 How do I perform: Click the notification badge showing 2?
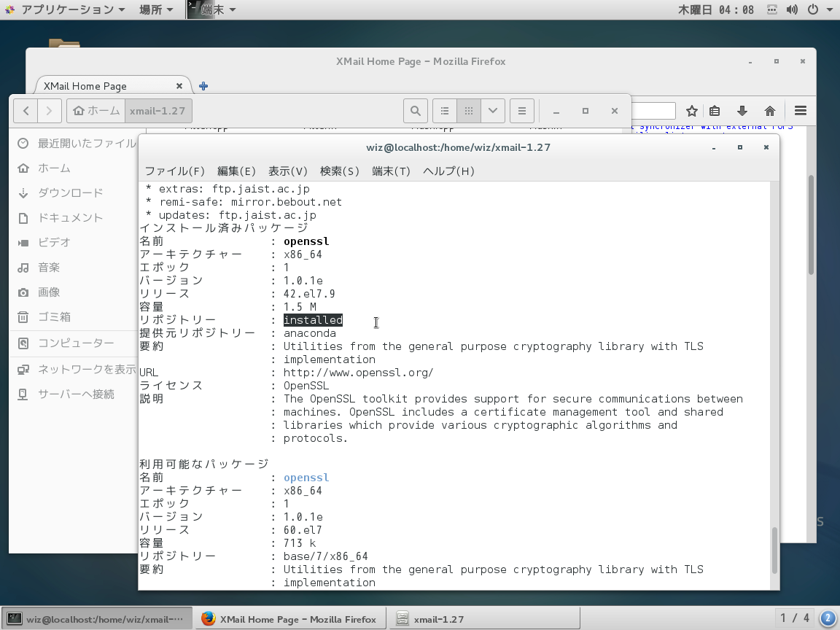point(828,618)
